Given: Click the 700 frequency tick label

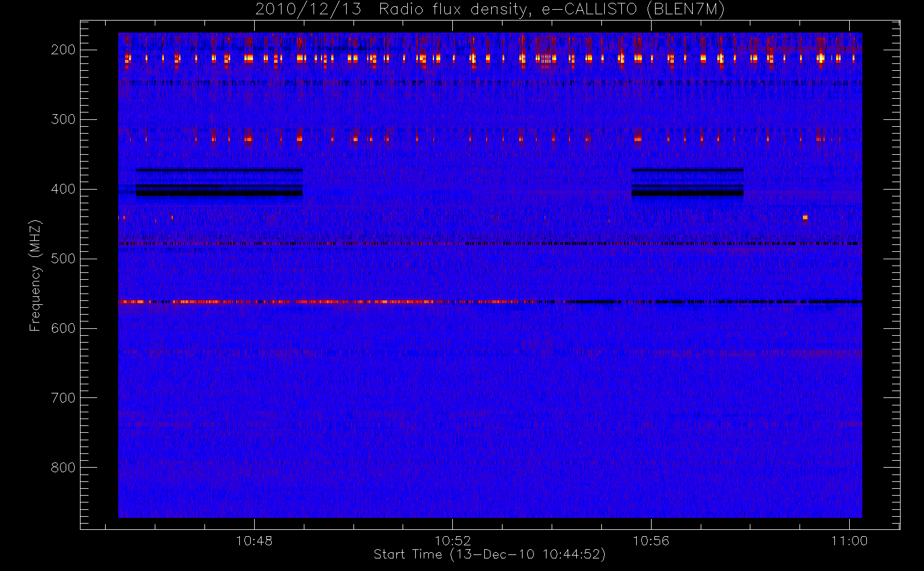Looking at the screenshot, I should tap(63, 398).
